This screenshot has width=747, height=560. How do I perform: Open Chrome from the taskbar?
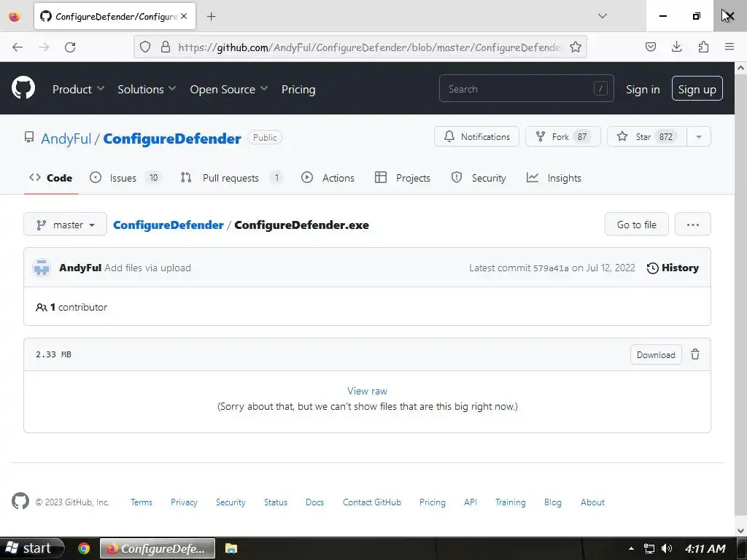[84, 548]
